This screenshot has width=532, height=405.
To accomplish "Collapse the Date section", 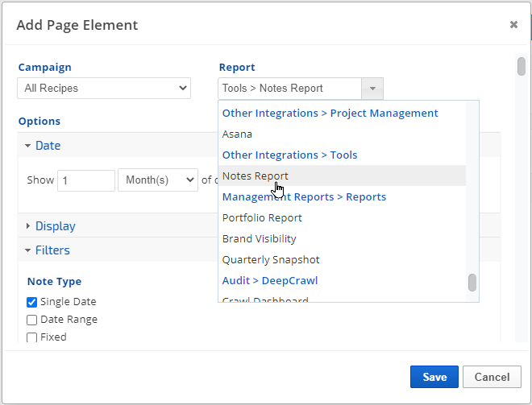I will (x=42, y=146).
